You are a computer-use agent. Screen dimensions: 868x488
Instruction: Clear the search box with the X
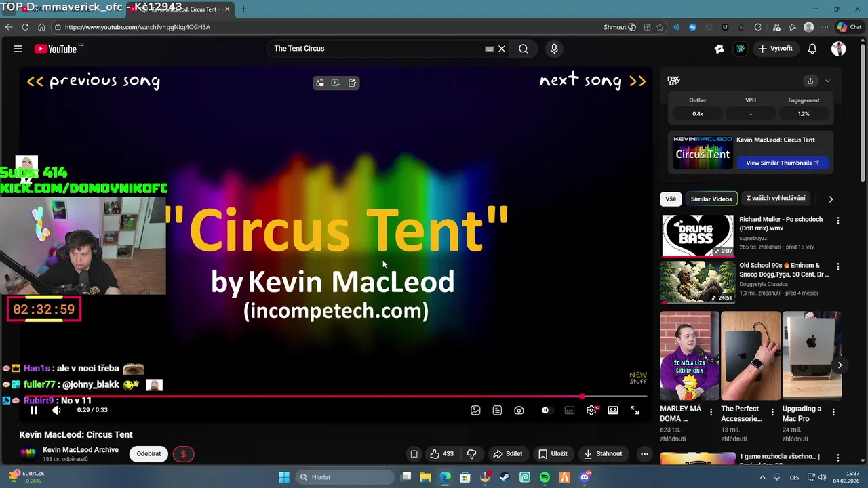[x=502, y=49]
